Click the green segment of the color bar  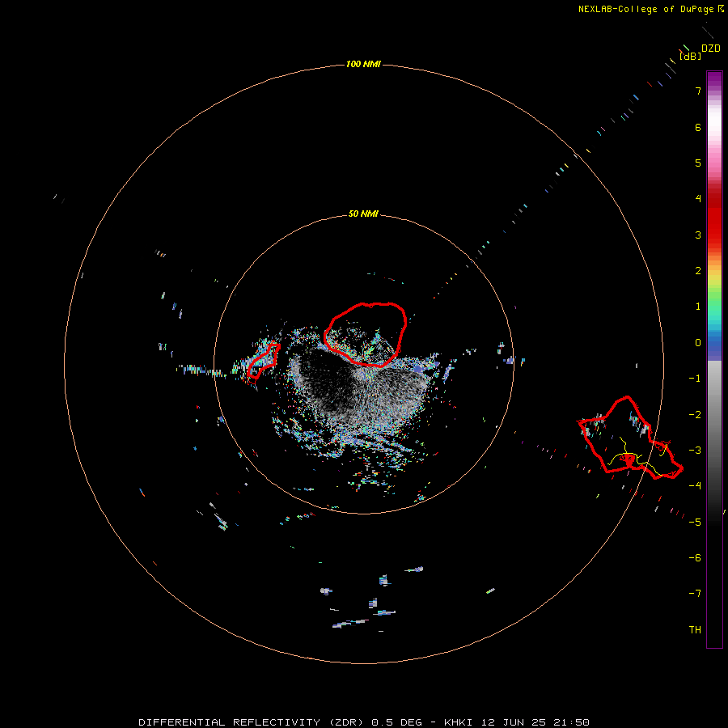click(x=714, y=297)
